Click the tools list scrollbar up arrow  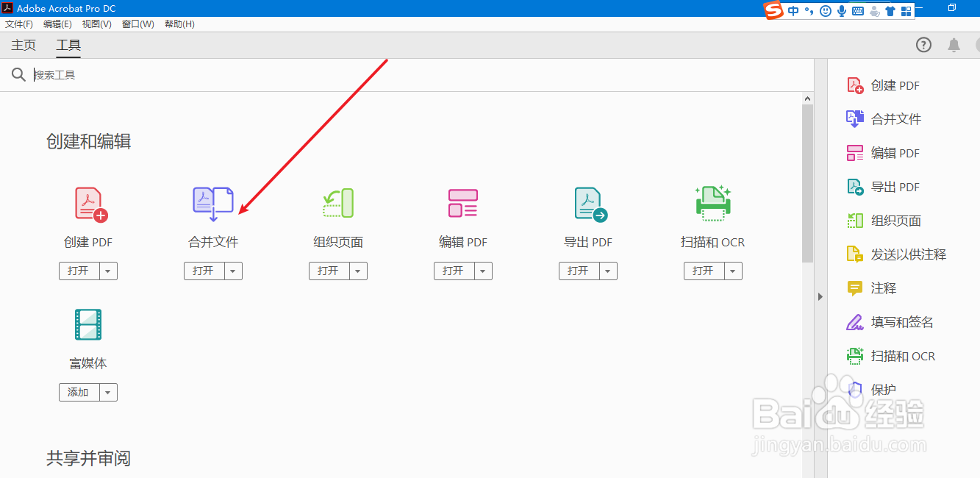[807, 99]
